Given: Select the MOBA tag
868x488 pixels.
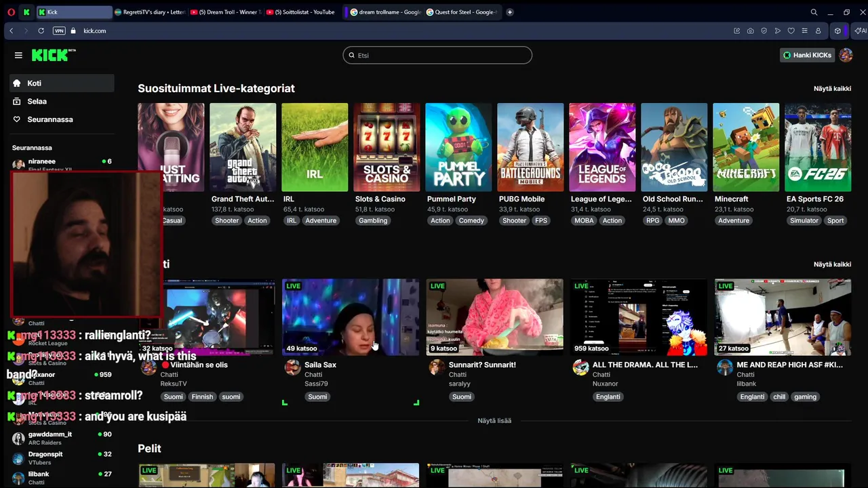Looking at the screenshot, I should 584,221.
